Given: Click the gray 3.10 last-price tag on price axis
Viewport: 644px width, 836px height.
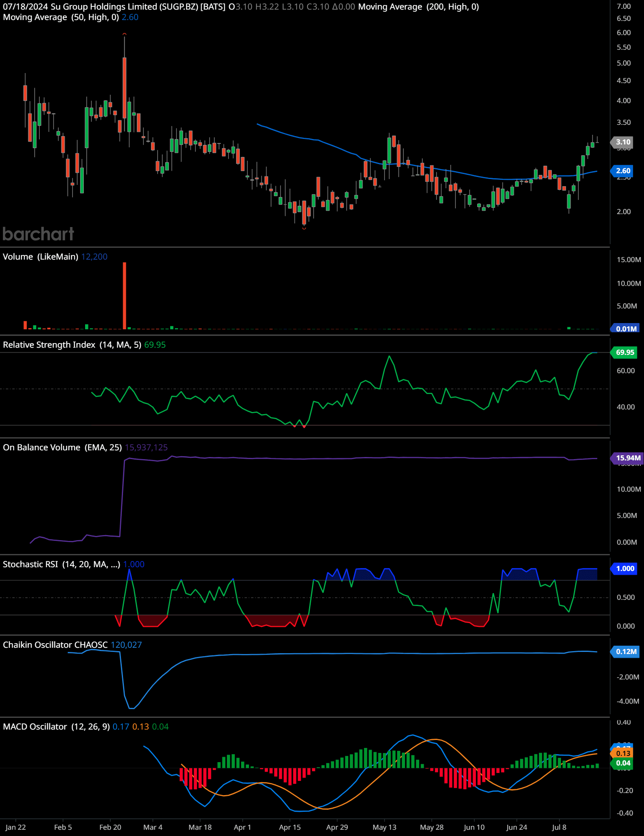Looking at the screenshot, I should pyautogui.click(x=622, y=142).
